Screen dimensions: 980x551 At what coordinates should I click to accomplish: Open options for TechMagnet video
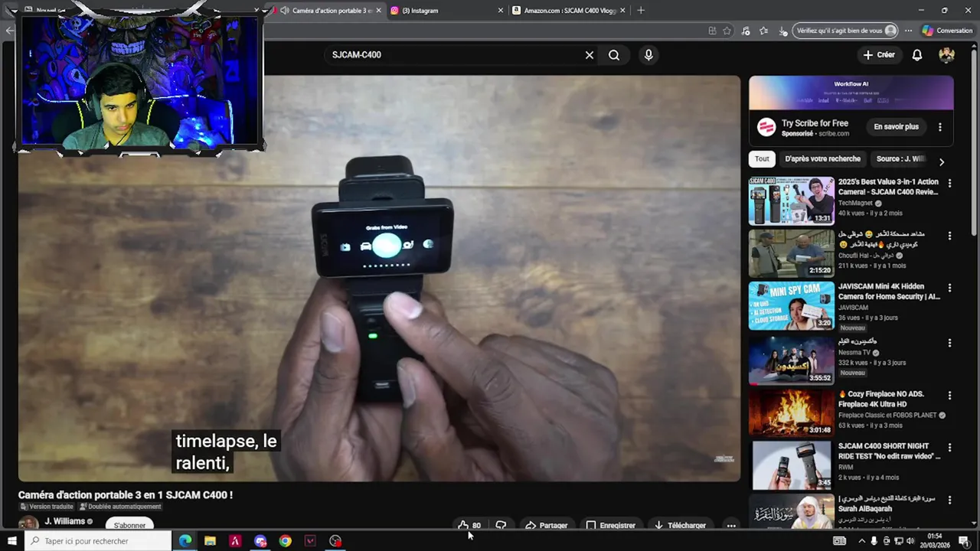(949, 184)
